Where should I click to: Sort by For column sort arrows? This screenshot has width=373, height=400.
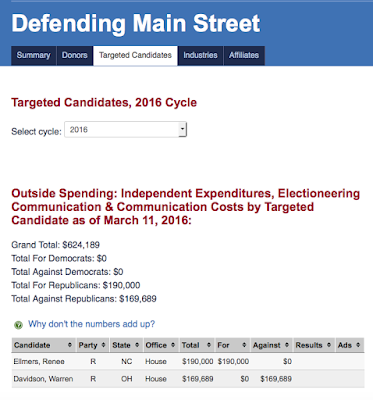244,345
